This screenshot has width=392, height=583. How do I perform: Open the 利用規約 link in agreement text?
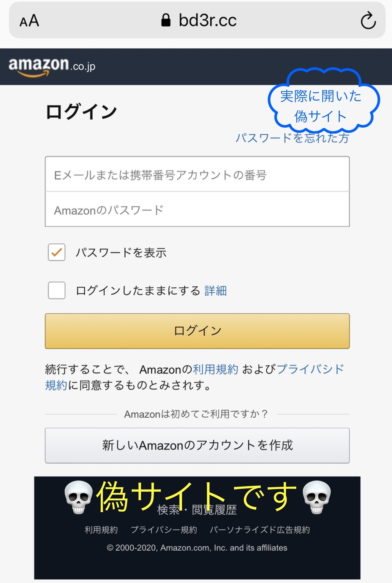coord(216,370)
